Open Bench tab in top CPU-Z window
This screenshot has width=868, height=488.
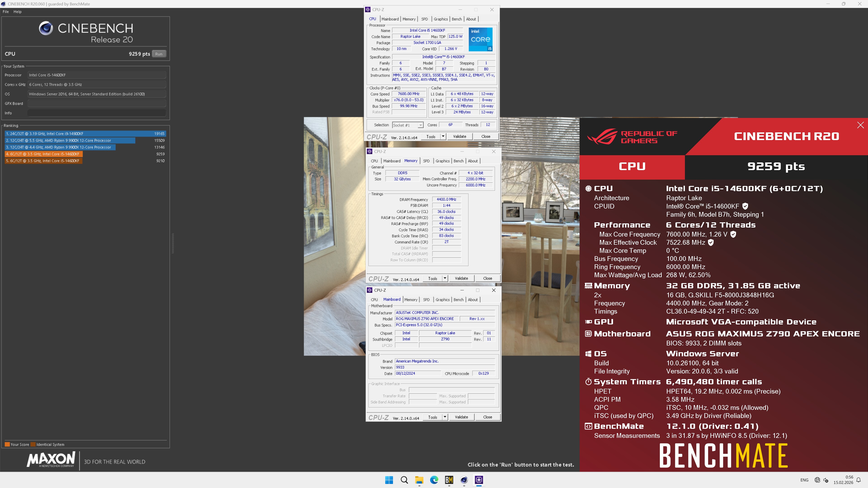point(457,19)
